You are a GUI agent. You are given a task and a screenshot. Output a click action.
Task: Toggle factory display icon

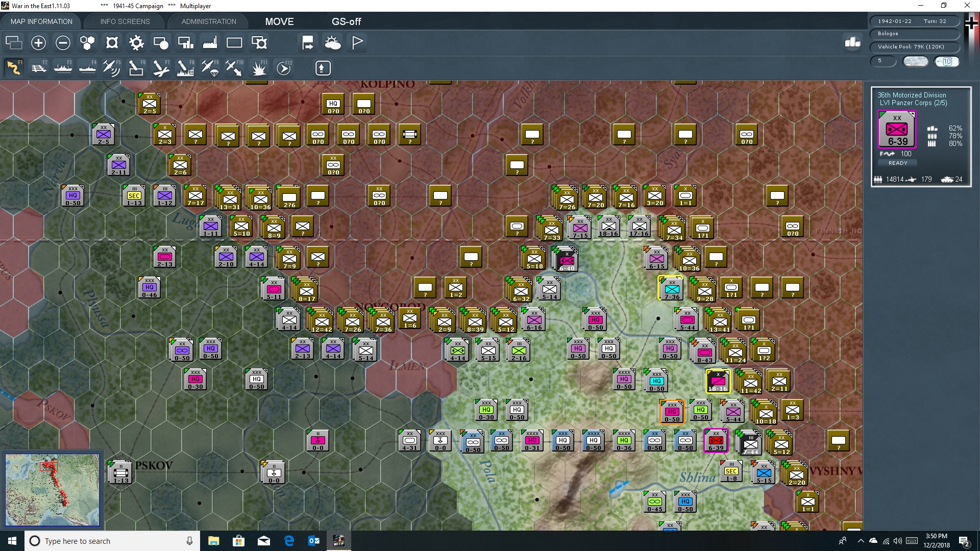[210, 43]
